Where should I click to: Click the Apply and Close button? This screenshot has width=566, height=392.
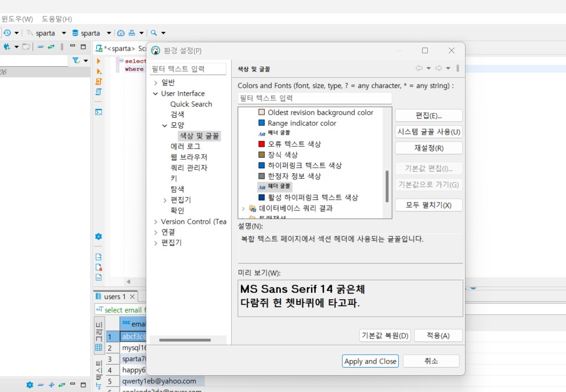click(370, 361)
